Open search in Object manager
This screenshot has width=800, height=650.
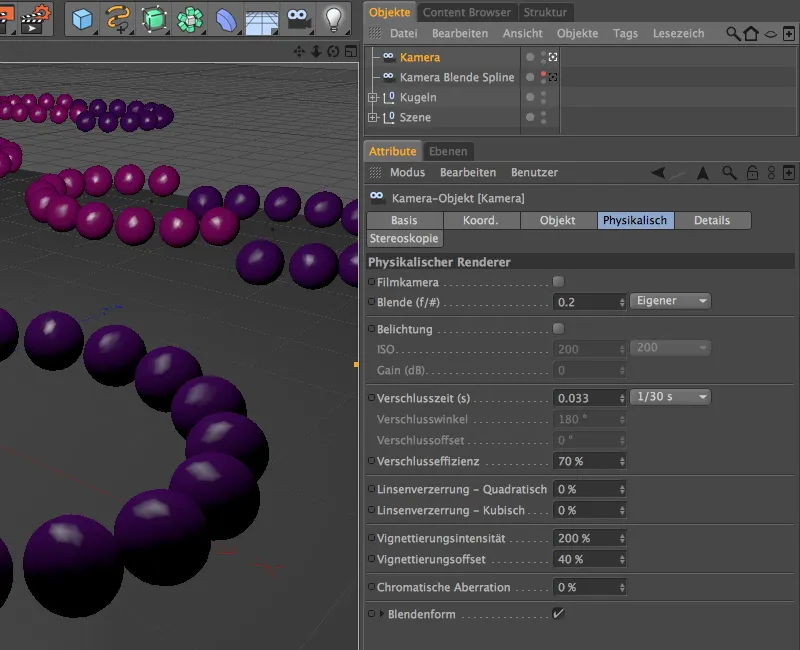coord(733,34)
